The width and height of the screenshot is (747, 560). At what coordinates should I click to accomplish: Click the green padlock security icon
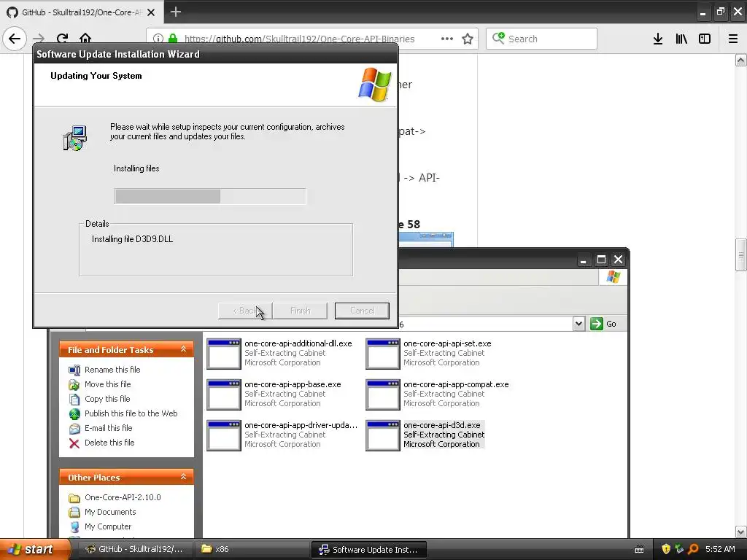point(173,39)
